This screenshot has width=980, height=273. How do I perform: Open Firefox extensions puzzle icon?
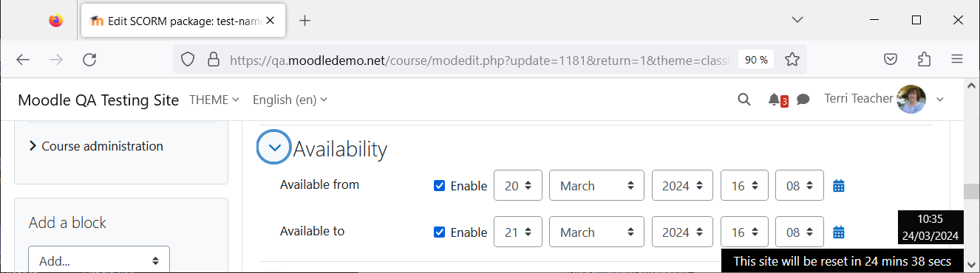pyautogui.click(x=924, y=60)
